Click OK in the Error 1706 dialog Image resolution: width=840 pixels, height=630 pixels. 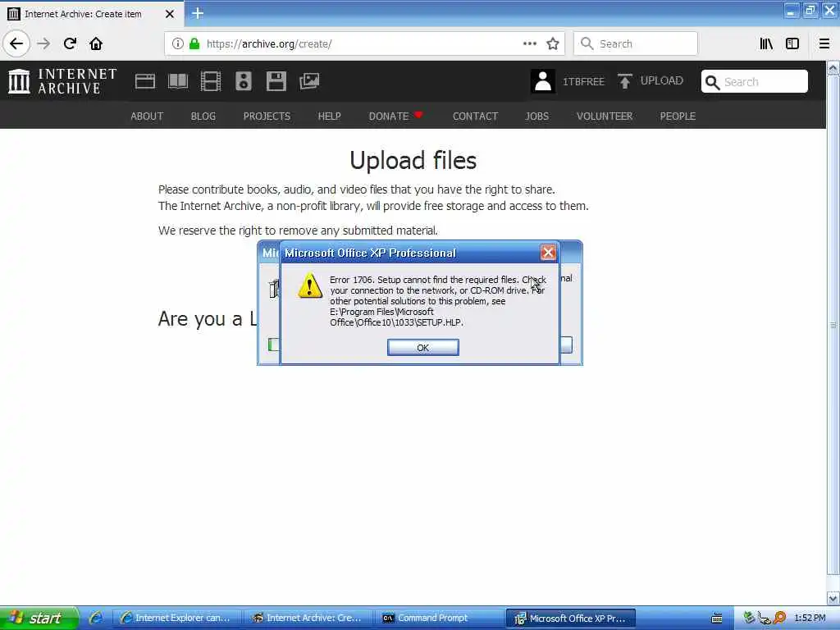(422, 348)
